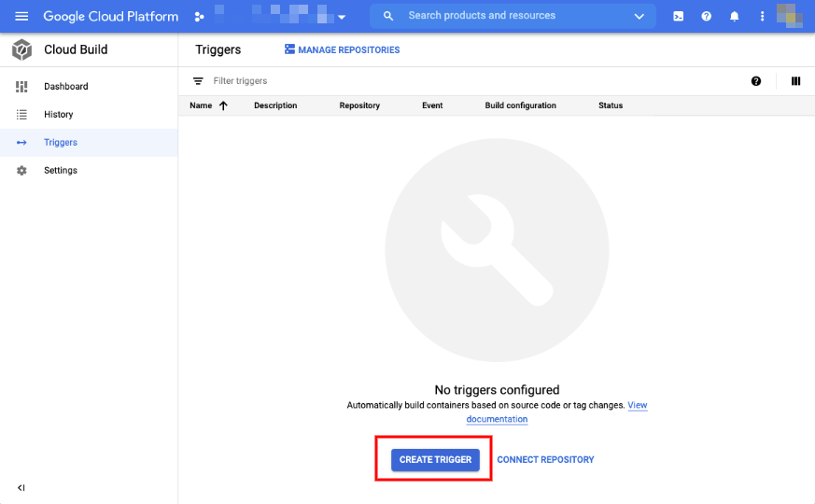Click the Cloud Build product title
This screenshot has width=815, height=504.
(76, 49)
